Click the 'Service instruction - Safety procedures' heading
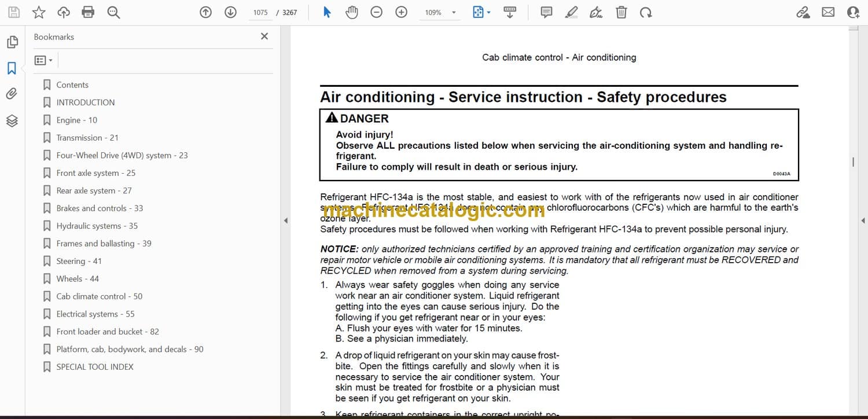 tap(587, 97)
